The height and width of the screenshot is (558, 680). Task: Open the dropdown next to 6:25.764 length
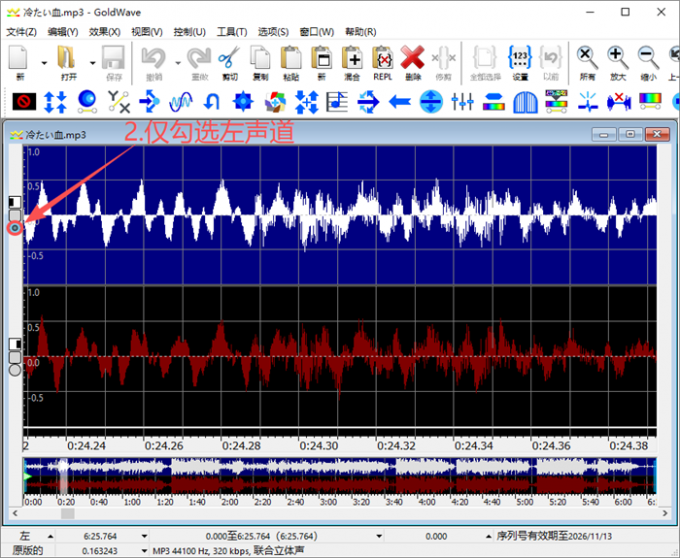tap(144, 537)
